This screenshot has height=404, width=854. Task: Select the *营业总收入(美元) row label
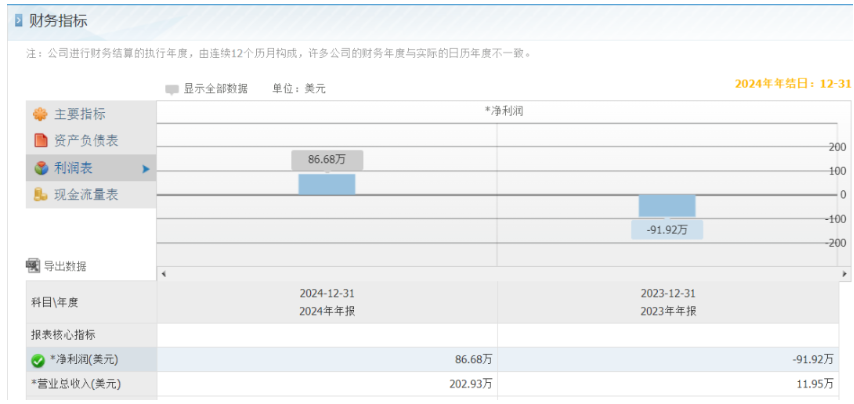pyautogui.click(x=76, y=384)
